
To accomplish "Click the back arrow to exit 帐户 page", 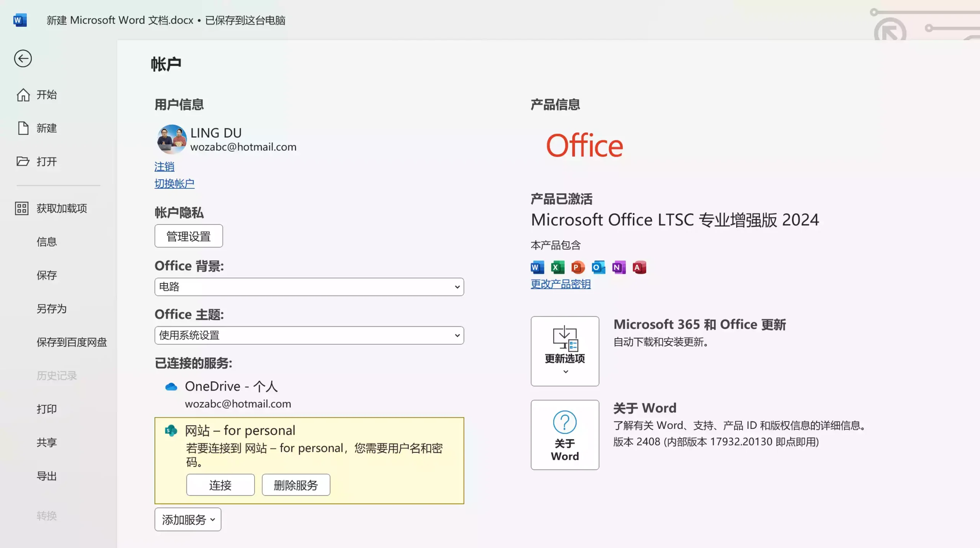I will [23, 58].
